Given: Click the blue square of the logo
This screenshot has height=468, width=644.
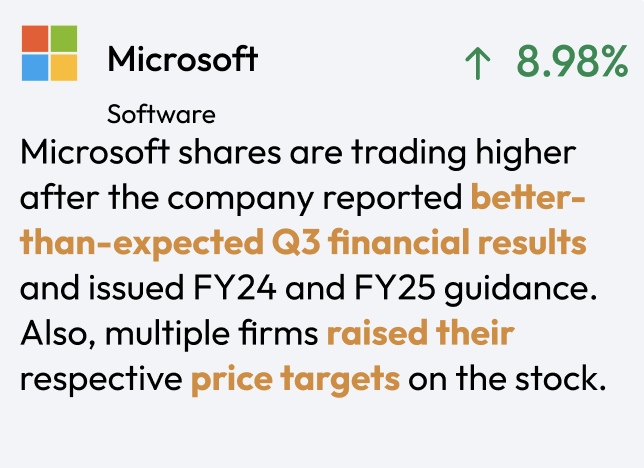Looking at the screenshot, I should [x=35, y=68].
